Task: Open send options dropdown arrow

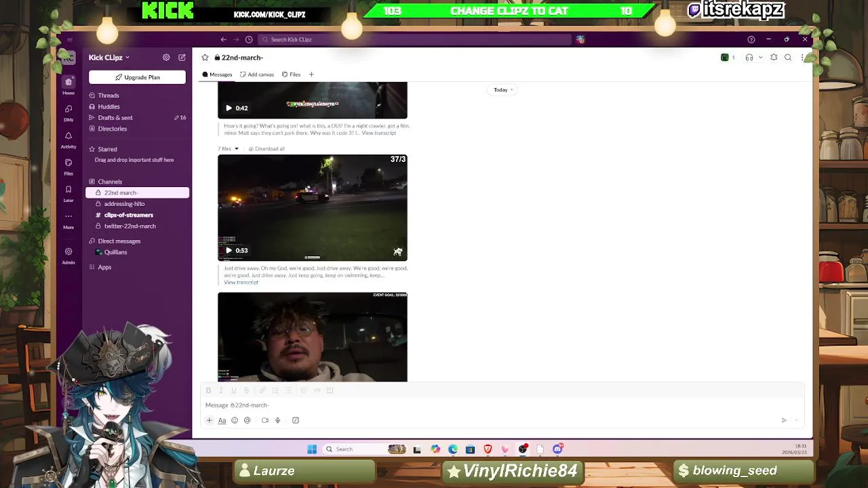Action: [x=797, y=420]
